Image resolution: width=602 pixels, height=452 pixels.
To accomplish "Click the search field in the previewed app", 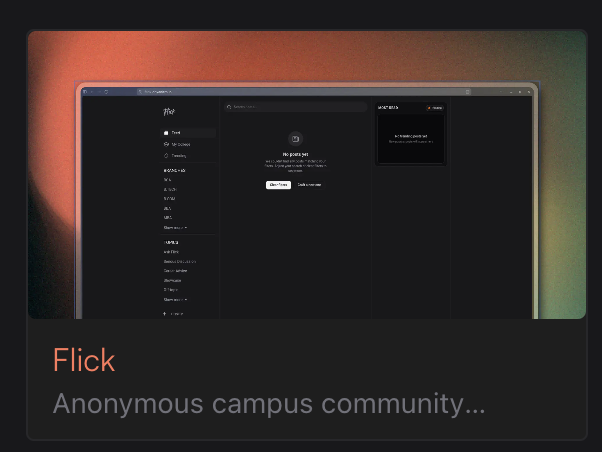I will [295, 107].
